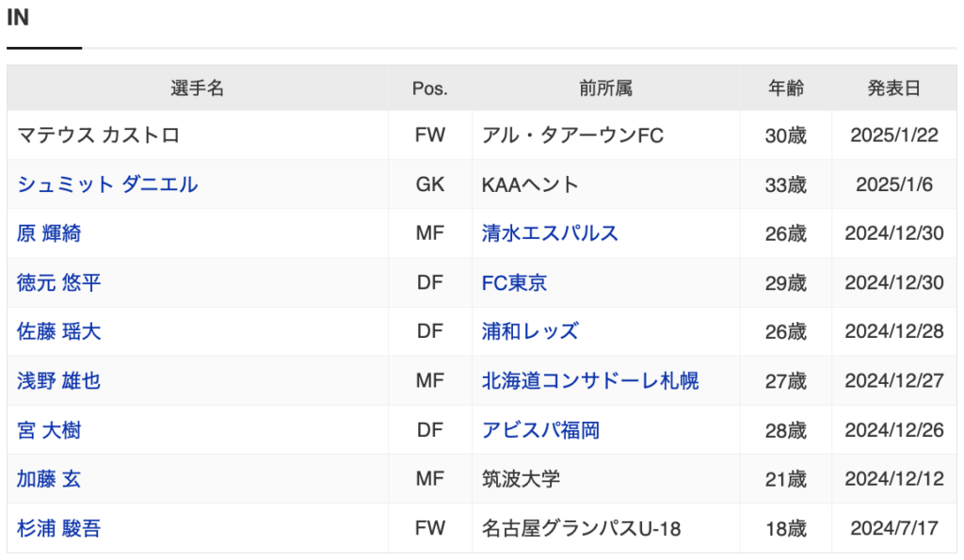
Task: Open player link 徳元 悠平
Action: coord(58,282)
